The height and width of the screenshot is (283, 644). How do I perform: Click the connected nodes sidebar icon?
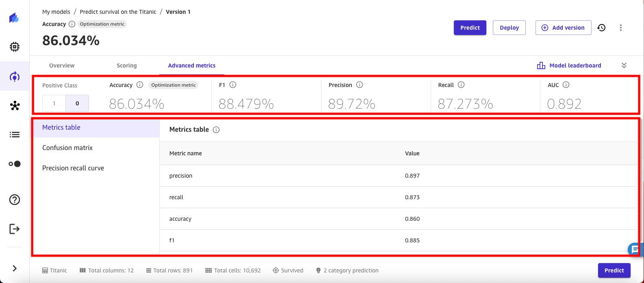pos(15,106)
